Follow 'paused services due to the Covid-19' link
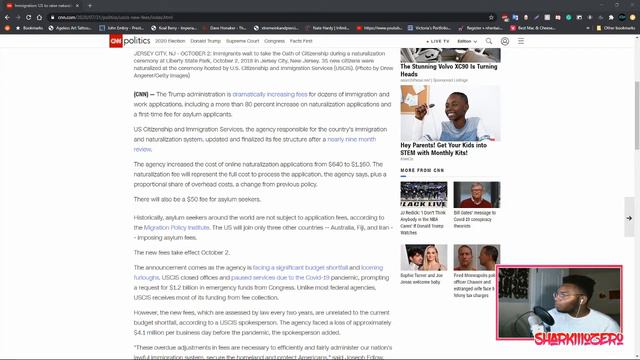 pyautogui.click(x=280, y=278)
